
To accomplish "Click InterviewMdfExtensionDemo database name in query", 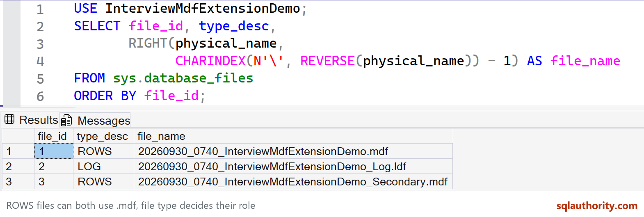I will (x=203, y=9).
